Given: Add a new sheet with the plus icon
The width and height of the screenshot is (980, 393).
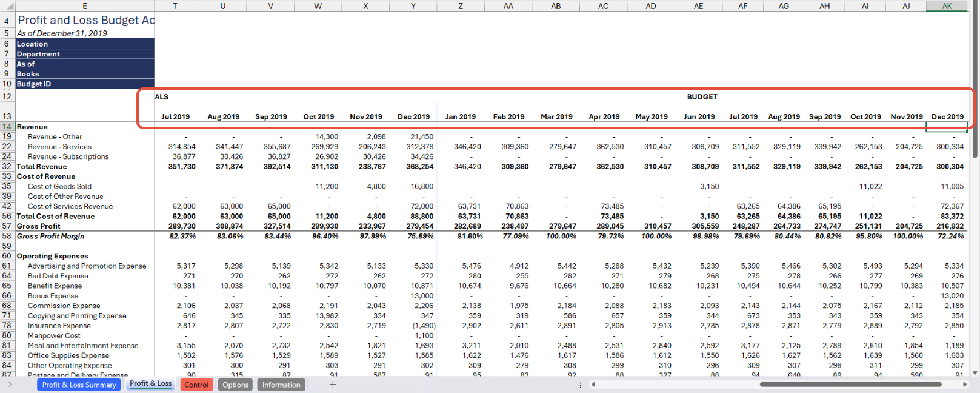Looking at the screenshot, I should click(x=333, y=385).
